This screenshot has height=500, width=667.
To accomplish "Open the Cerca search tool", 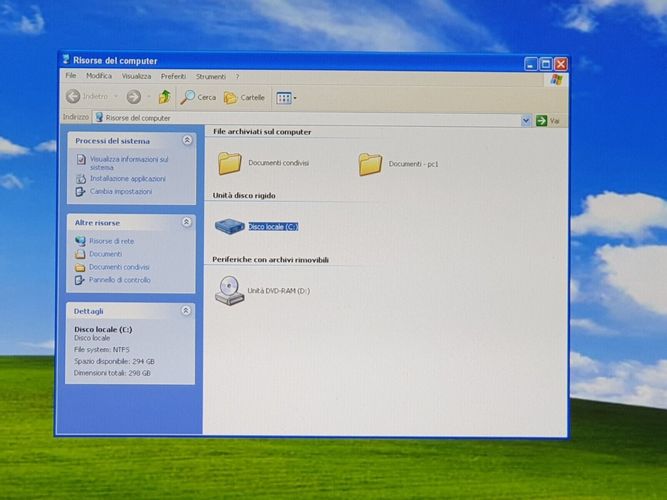I will (198, 97).
